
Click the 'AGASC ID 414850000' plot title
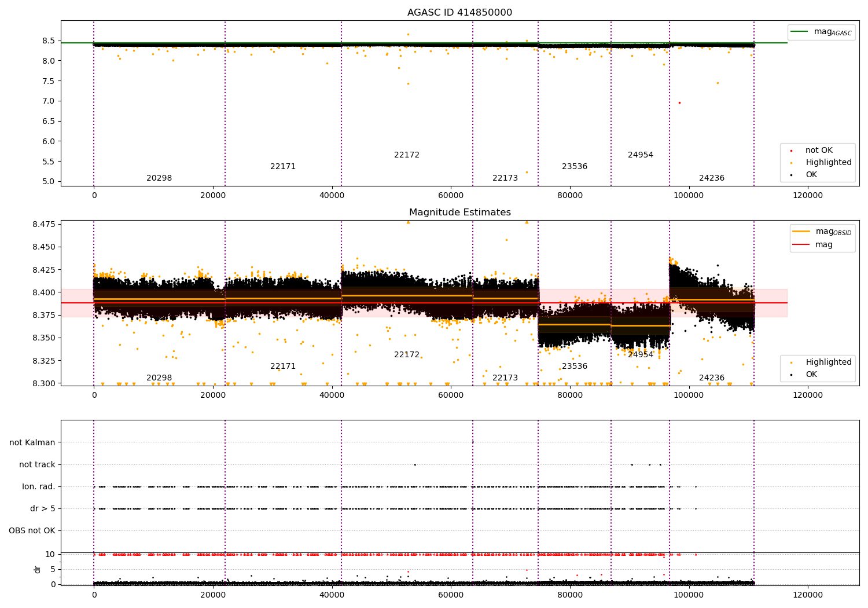click(459, 13)
